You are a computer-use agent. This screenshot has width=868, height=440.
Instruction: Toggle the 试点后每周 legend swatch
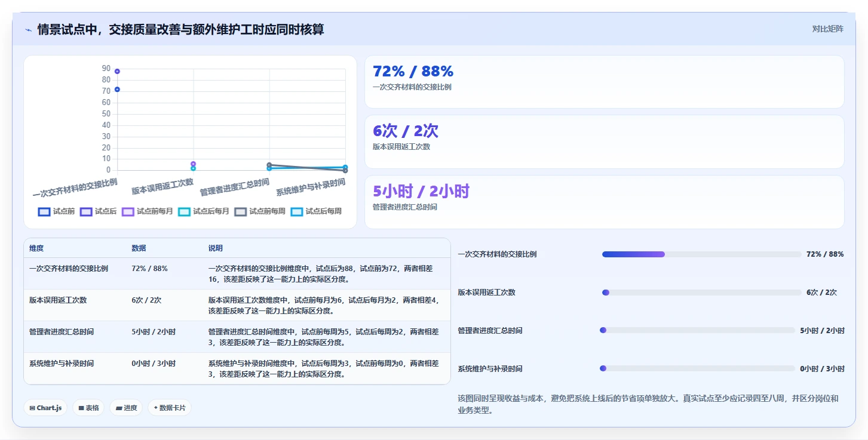point(297,211)
